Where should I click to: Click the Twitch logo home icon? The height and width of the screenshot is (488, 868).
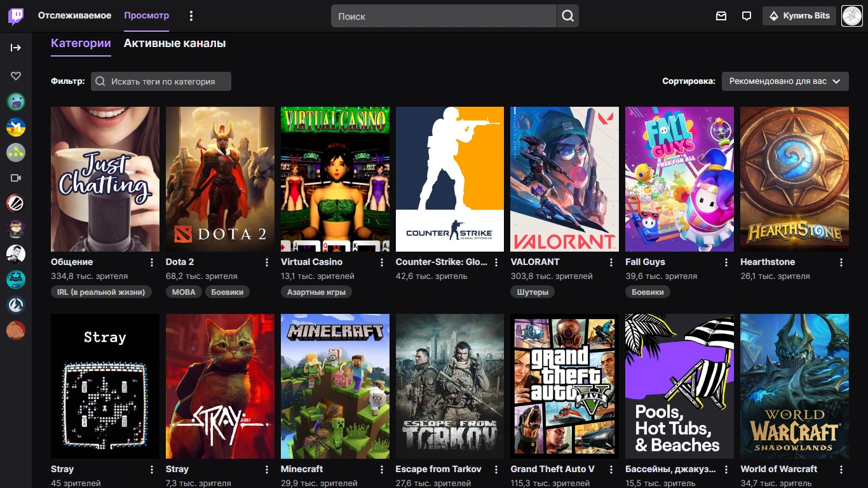pyautogui.click(x=16, y=16)
